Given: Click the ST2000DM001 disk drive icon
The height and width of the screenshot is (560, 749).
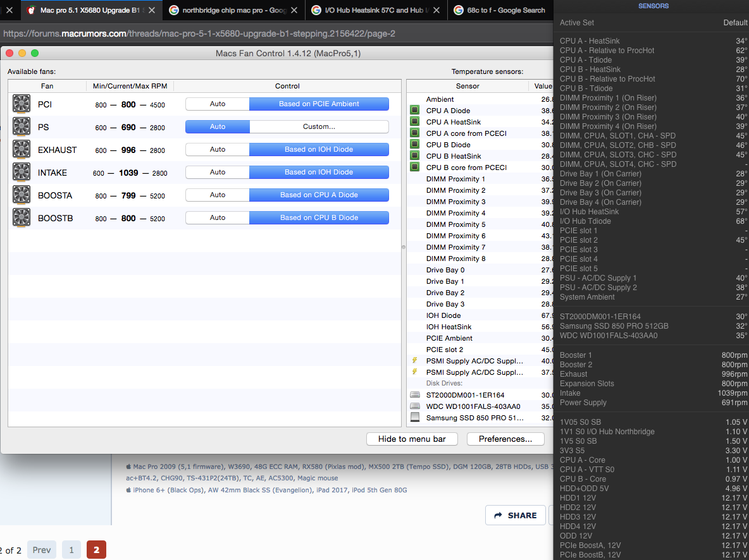Looking at the screenshot, I should click(x=414, y=395).
